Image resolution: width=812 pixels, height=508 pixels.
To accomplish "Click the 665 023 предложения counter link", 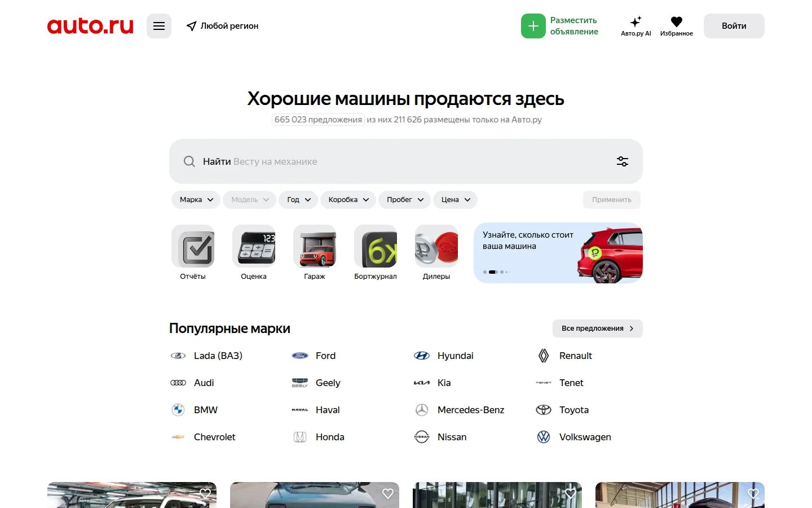I will pos(318,120).
